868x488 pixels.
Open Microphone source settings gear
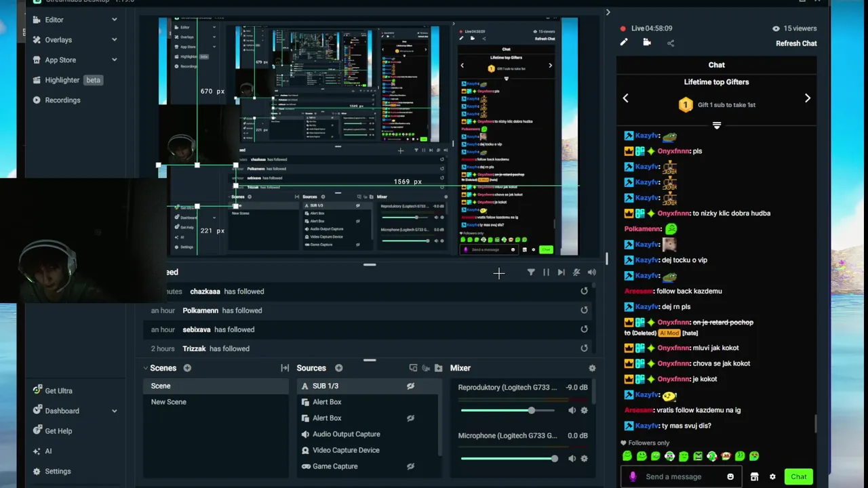point(584,458)
